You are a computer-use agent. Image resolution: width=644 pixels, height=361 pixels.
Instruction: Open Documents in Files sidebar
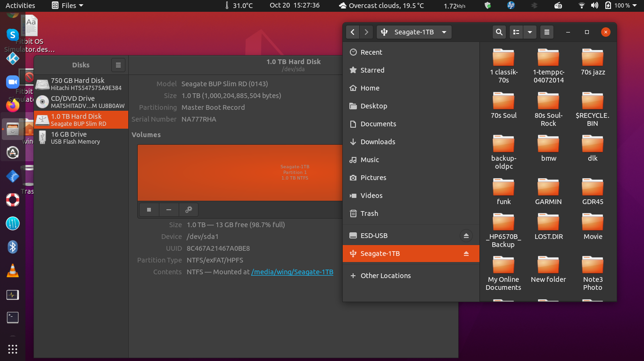(411, 124)
